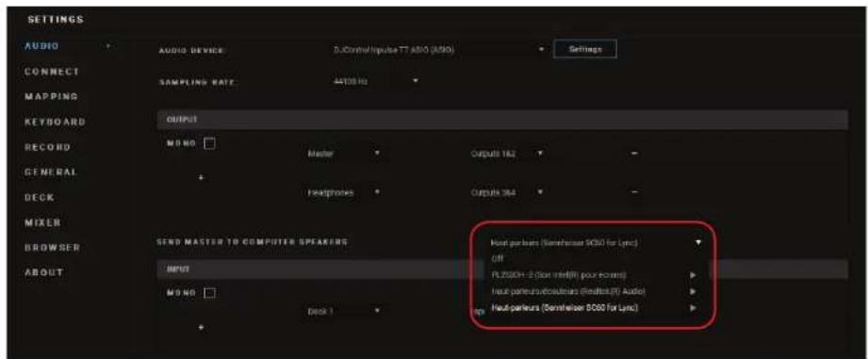Screen dimensions: 868x359
Task: Remove the Master output row with minus
Action: [x=634, y=154]
